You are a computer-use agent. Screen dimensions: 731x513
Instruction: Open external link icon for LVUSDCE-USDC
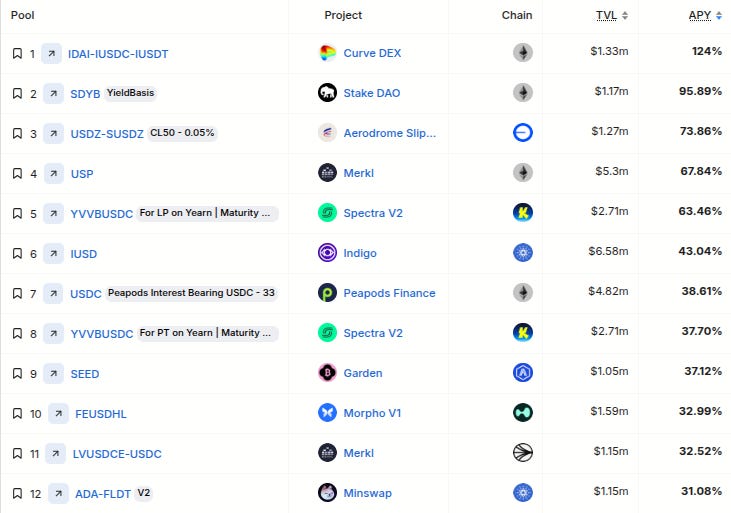point(55,454)
